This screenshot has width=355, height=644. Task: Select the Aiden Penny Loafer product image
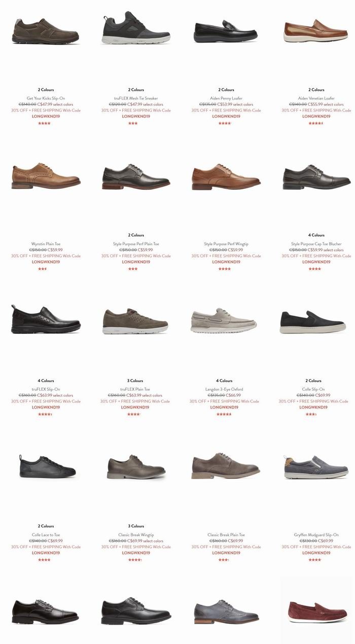click(x=226, y=31)
